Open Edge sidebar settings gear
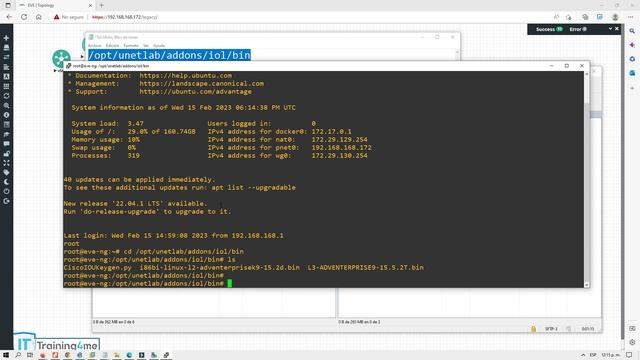This screenshot has width=640, height=360. (x=632, y=342)
